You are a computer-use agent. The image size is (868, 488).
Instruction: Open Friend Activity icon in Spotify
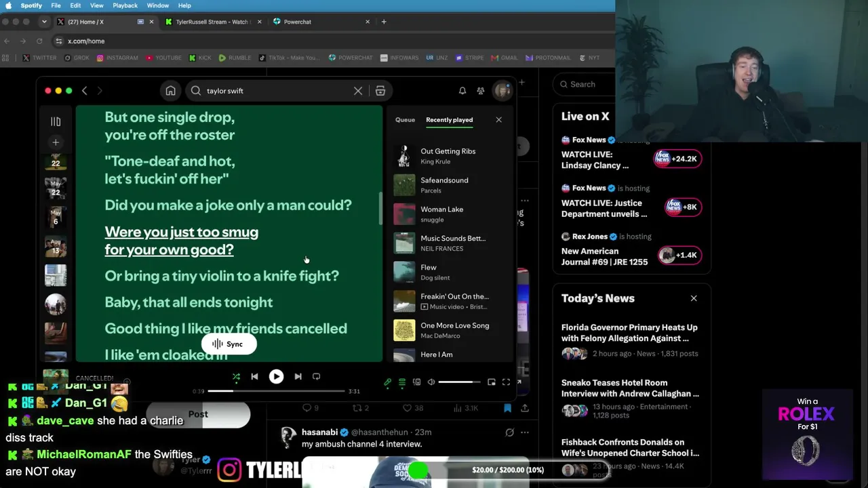pos(481,91)
